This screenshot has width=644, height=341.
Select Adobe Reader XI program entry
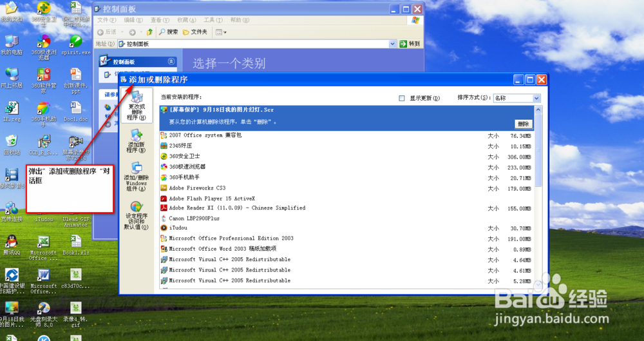tap(347, 208)
